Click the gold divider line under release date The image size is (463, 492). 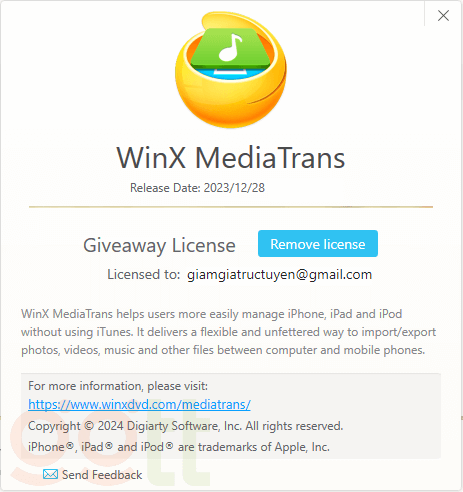click(x=231, y=207)
